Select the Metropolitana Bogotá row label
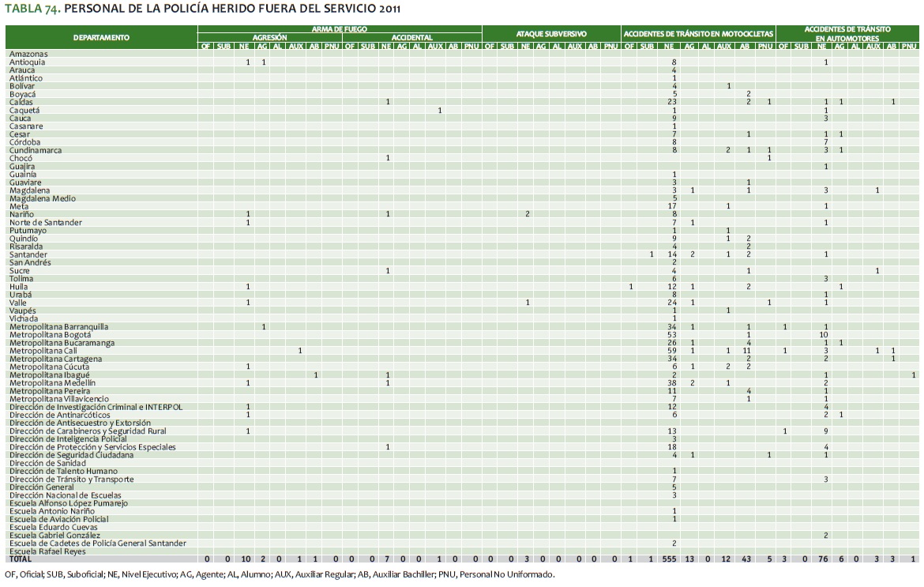 click(x=51, y=335)
